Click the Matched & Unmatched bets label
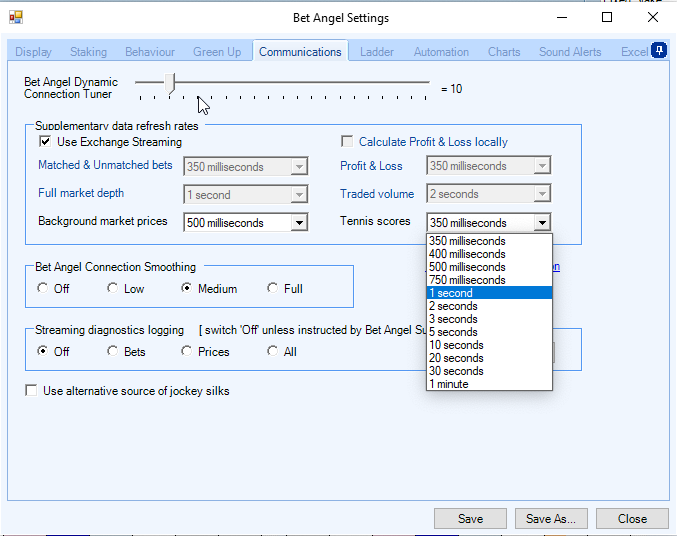This screenshot has width=677, height=536. (x=105, y=165)
